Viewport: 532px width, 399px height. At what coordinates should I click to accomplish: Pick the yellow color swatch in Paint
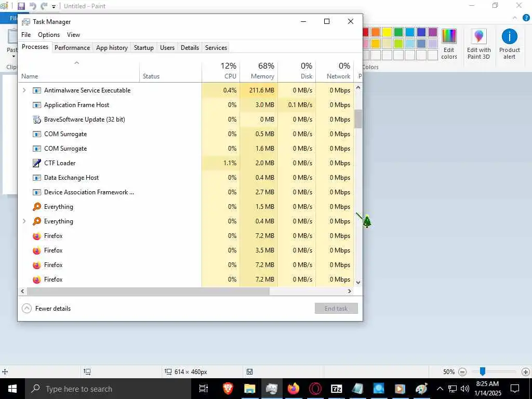point(387,32)
